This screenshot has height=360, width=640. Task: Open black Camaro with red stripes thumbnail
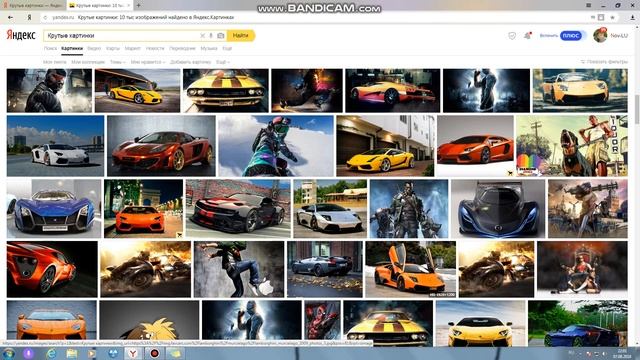coord(238,209)
